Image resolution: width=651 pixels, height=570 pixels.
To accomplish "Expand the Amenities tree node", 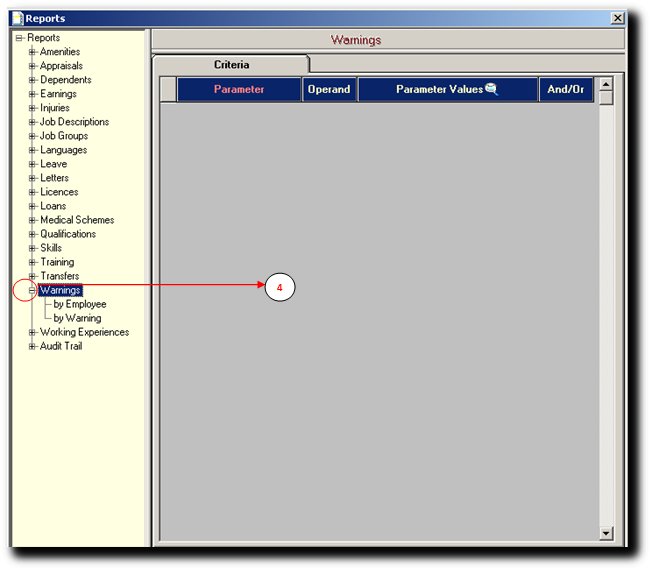I will pos(32,52).
